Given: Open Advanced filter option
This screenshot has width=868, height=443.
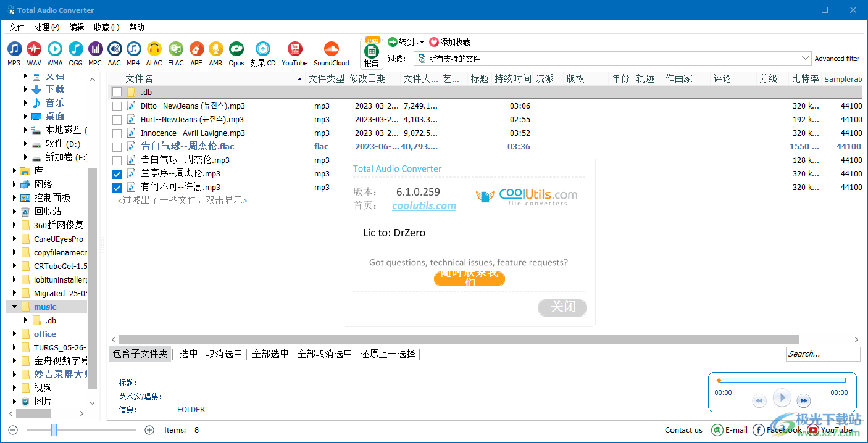Looking at the screenshot, I should click(x=837, y=59).
